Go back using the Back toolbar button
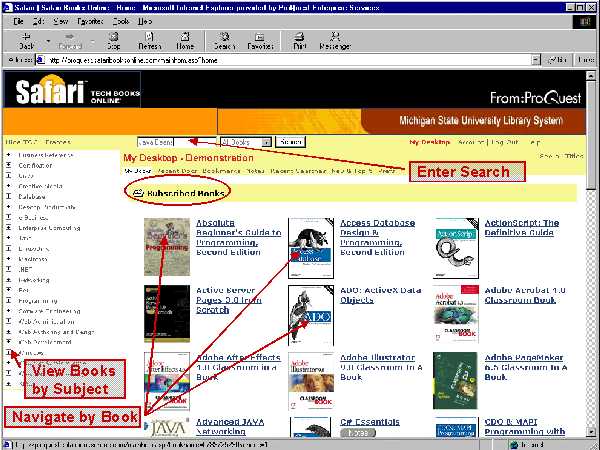 point(26,41)
